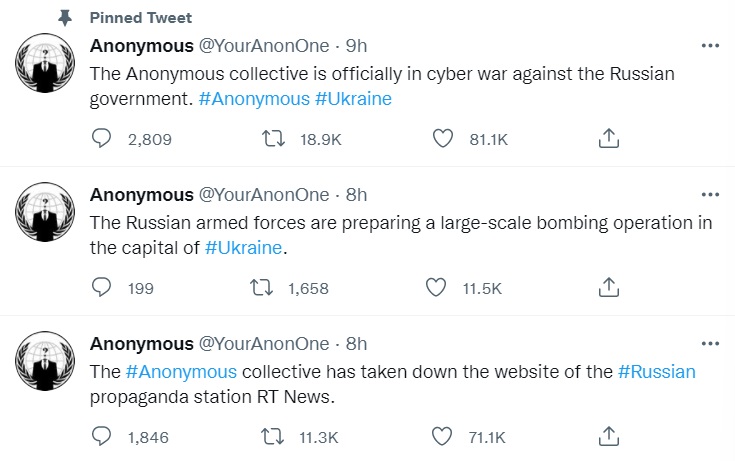Share the RT News takedown tweet
This screenshot has width=735, height=461.
click(x=609, y=436)
